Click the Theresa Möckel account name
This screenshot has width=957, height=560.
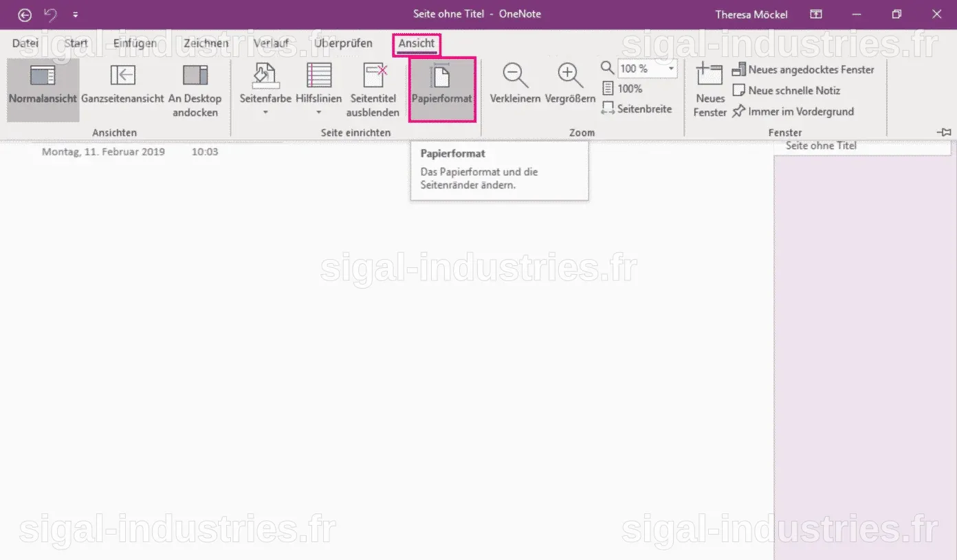click(751, 14)
